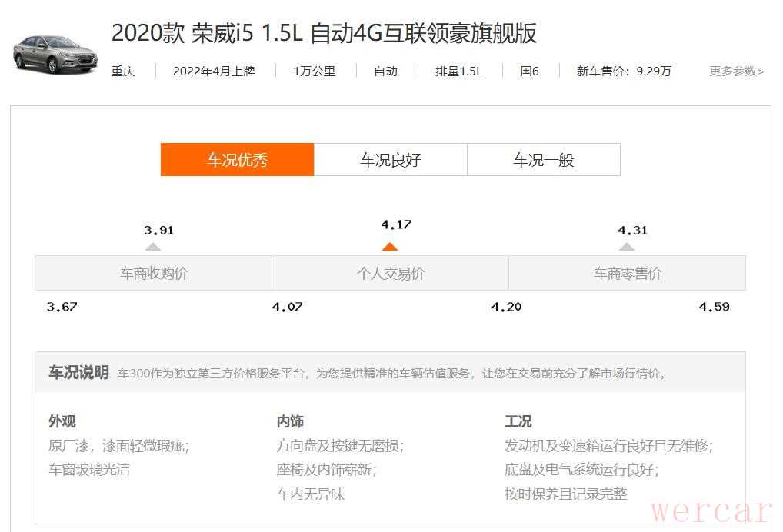
Task: Click the mileage text 1万公里
Action: pos(315,71)
